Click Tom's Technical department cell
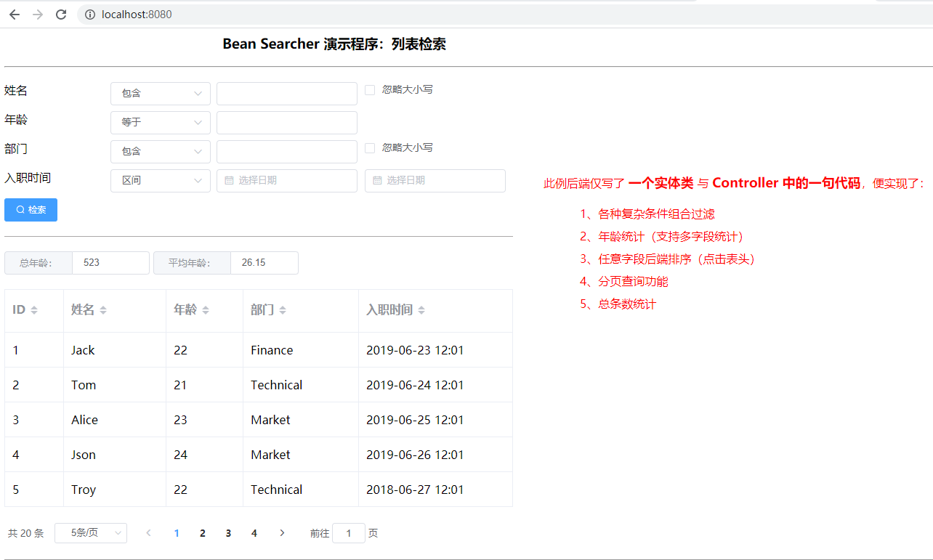 (301, 385)
